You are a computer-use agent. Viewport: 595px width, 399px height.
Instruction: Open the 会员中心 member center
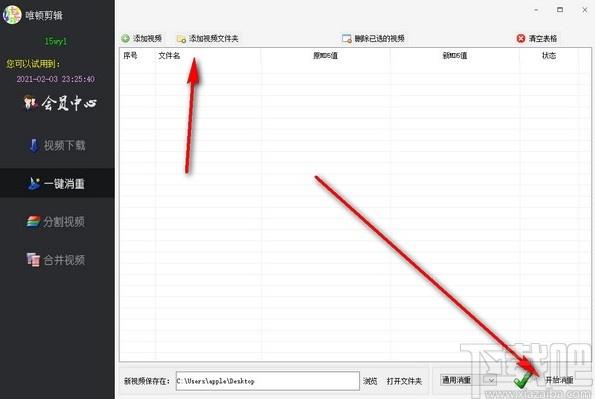pos(60,103)
